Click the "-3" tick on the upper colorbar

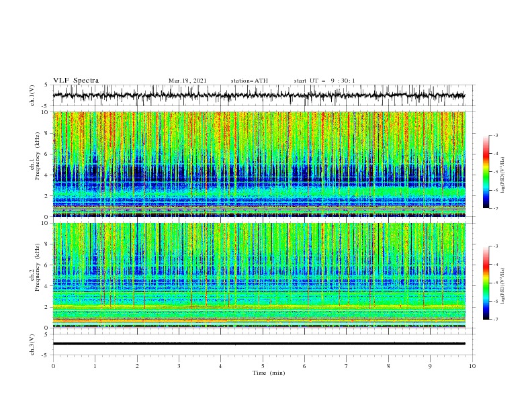pos(496,135)
